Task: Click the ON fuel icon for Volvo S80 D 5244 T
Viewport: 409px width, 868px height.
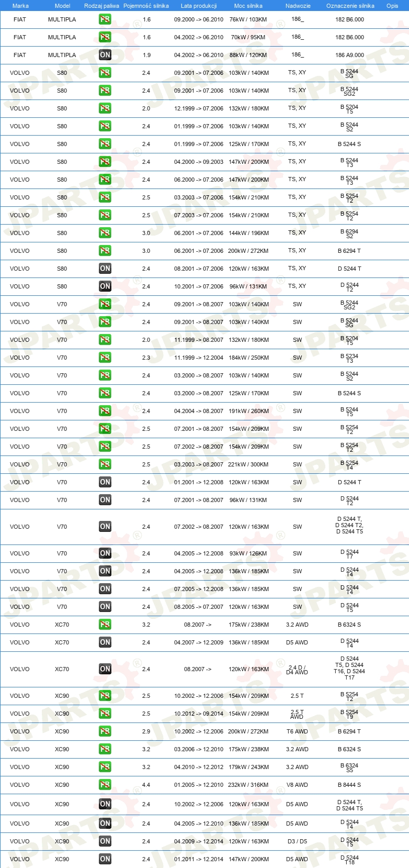Action: click(105, 269)
